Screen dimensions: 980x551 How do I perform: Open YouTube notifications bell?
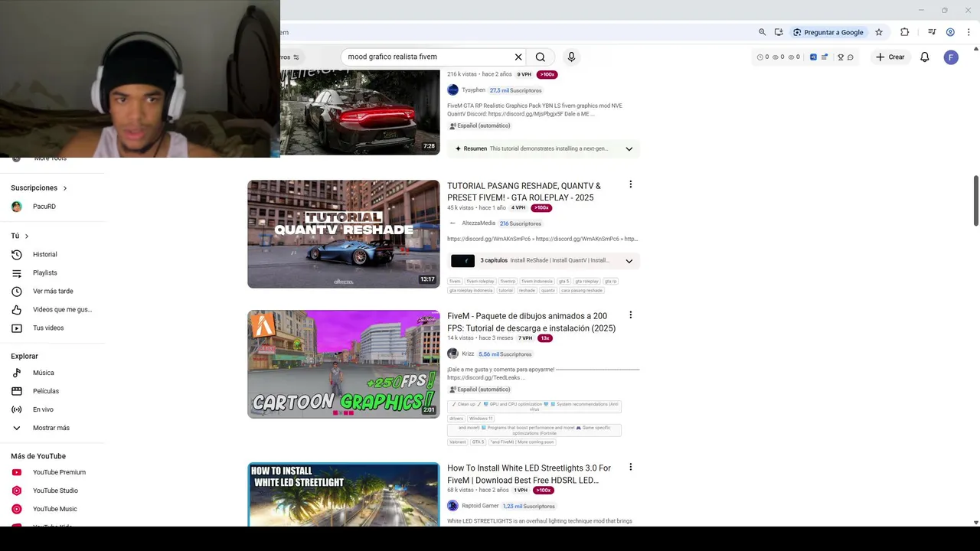tap(925, 57)
